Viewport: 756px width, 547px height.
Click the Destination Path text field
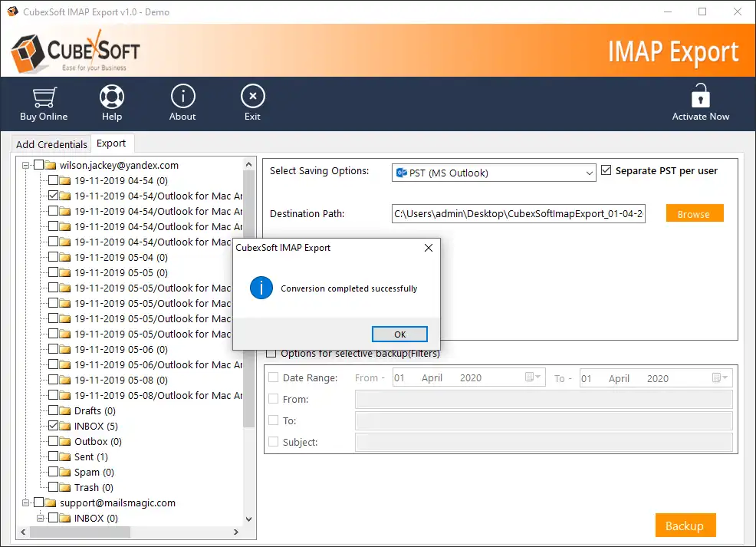point(518,214)
